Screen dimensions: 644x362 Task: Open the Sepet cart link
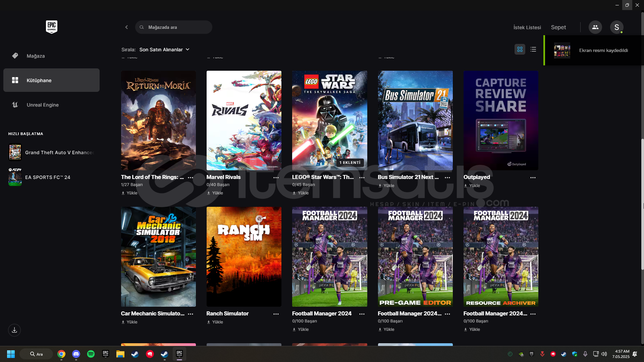coord(558,27)
